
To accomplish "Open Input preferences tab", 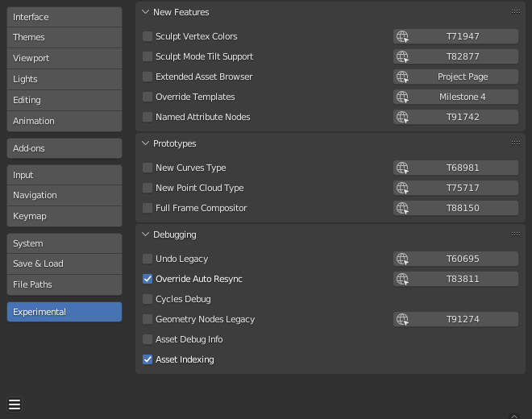I will [64, 175].
